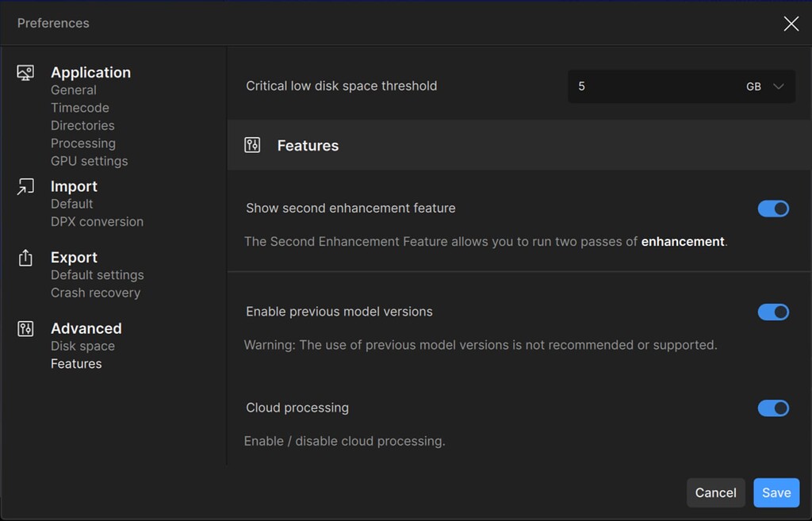Open GPU settings page

click(x=89, y=161)
